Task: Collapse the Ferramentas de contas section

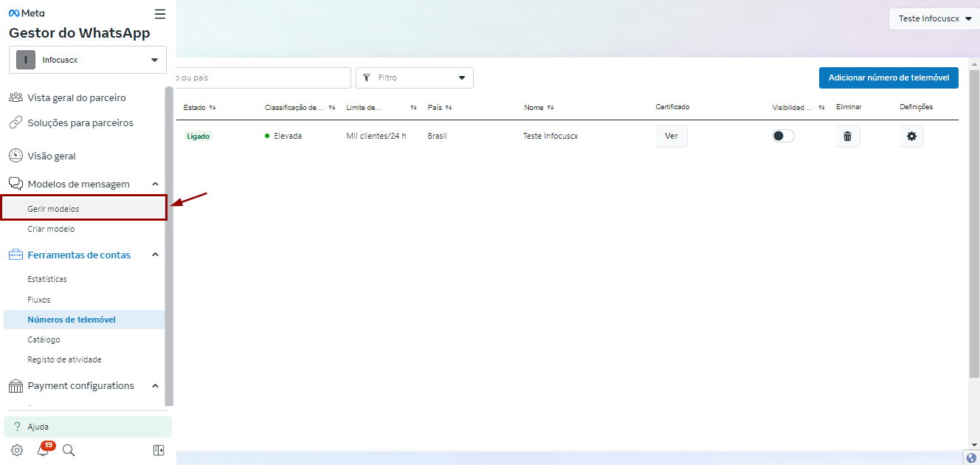Action: pos(155,255)
